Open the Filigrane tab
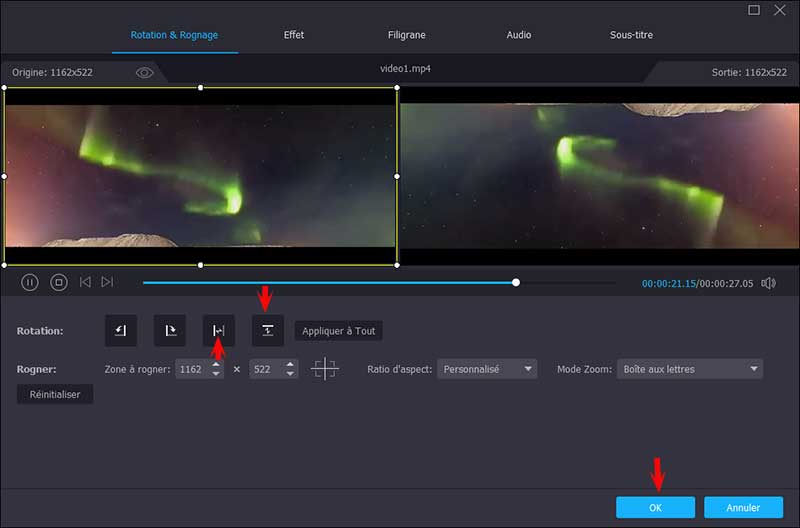 click(407, 35)
